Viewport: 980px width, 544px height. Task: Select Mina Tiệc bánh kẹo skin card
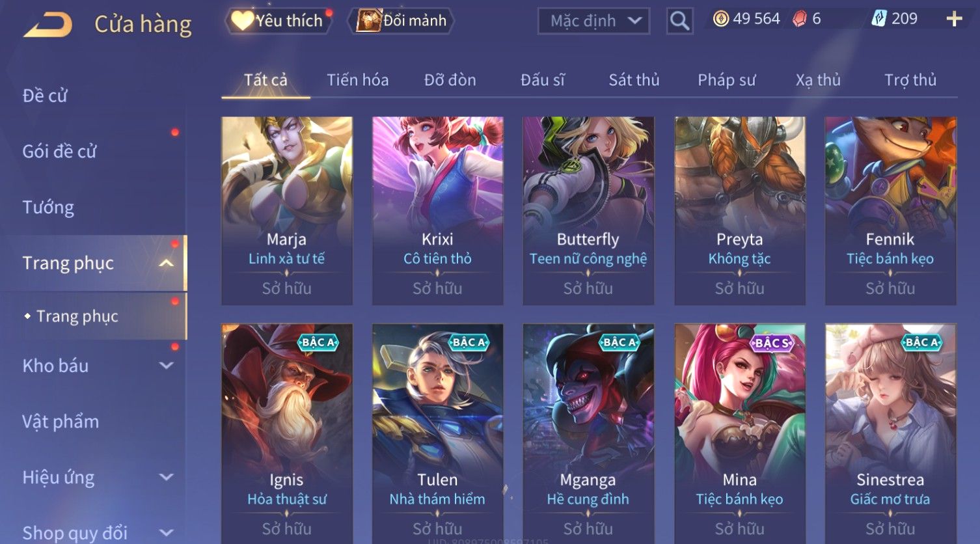(739, 433)
